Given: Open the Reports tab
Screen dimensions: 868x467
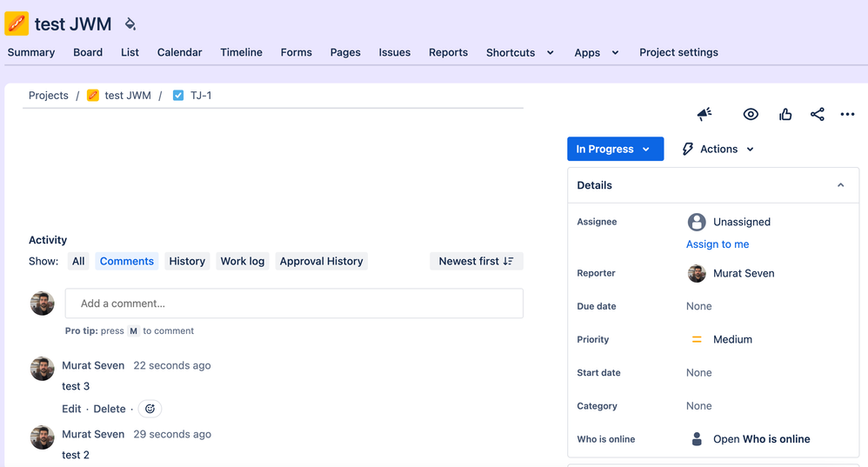Looking at the screenshot, I should (449, 52).
